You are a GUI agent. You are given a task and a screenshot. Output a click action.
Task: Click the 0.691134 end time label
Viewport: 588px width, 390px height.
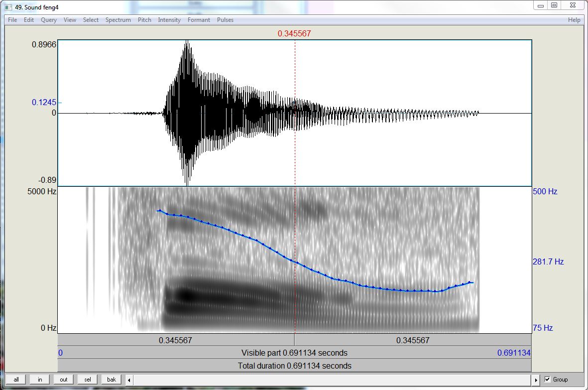(x=514, y=353)
